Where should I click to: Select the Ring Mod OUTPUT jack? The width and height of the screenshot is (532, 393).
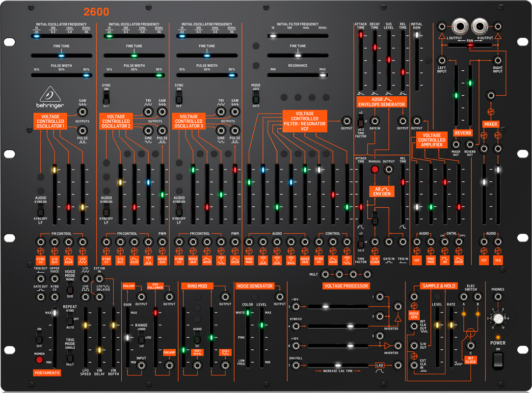click(225, 296)
